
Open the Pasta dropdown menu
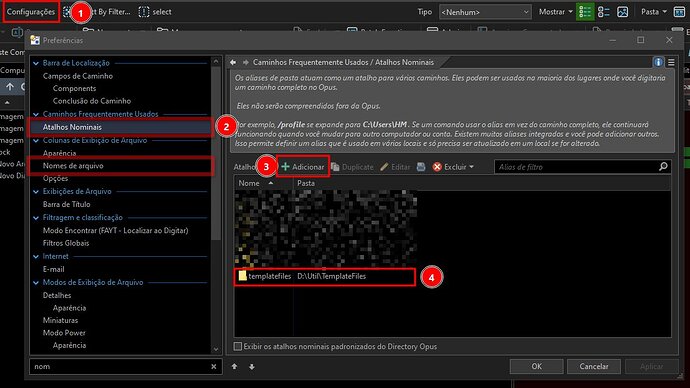pos(653,12)
